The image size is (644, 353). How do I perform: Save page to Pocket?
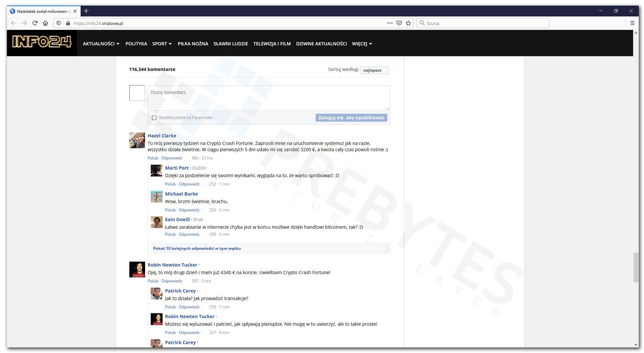tap(399, 23)
